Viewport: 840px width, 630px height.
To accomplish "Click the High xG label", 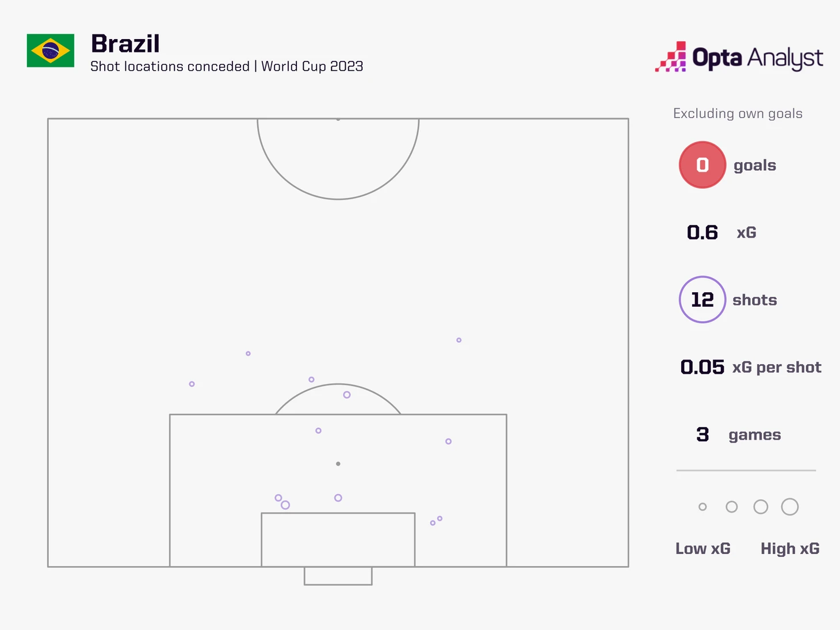I will (x=790, y=549).
